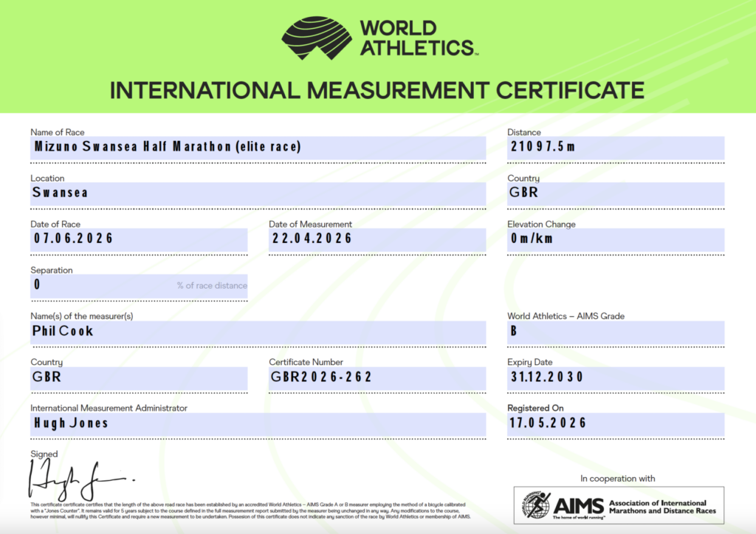The height and width of the screenshot is (534, 756).
Task: Click the 'Date of Race' label
Action: coord(55,224)
